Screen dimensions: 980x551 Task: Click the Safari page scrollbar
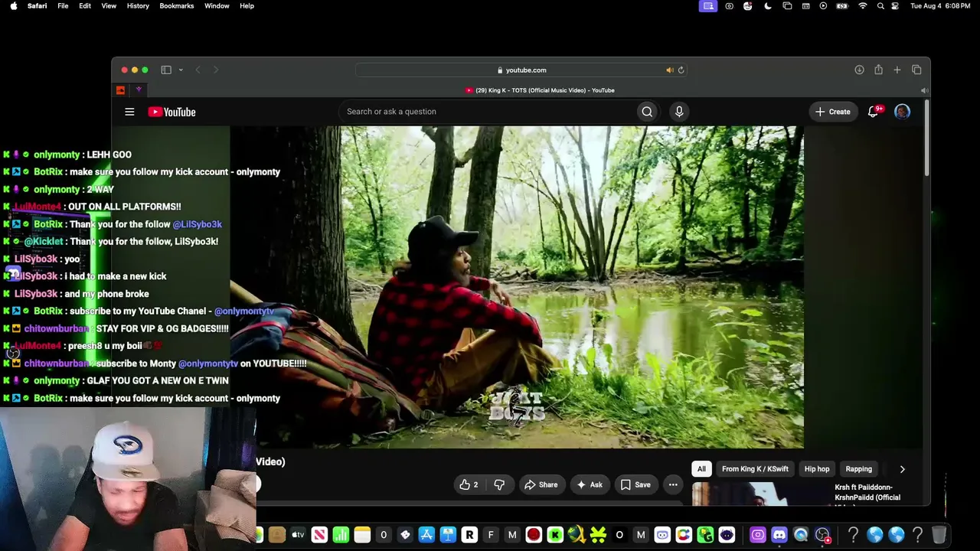[926, 138]
